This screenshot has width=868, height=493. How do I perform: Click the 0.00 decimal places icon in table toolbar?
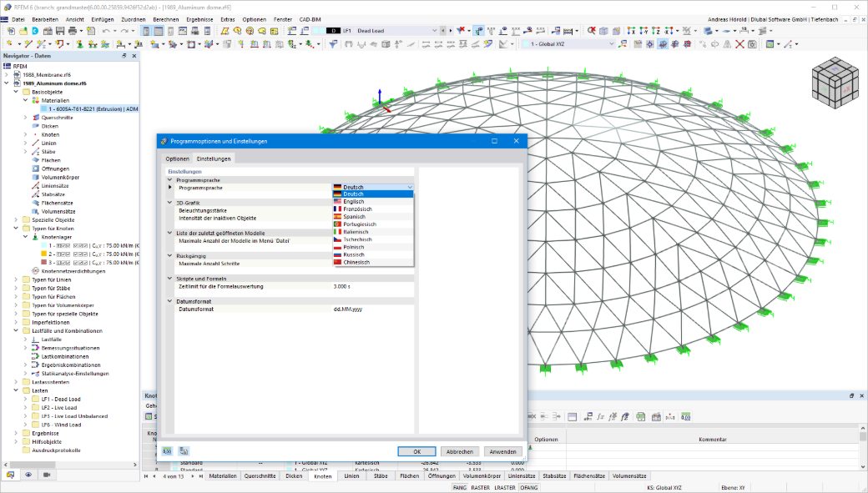point(685,416)
